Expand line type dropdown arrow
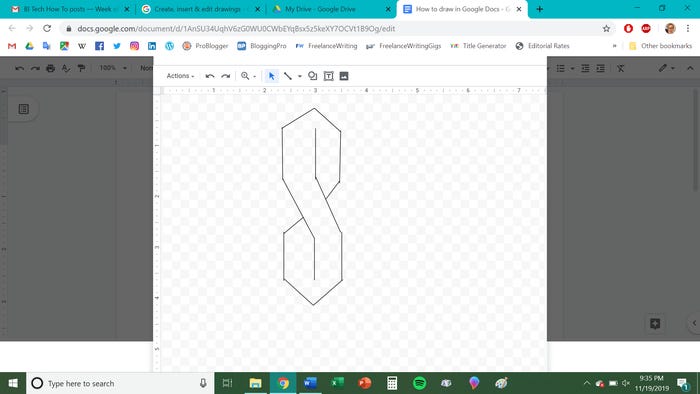Viewport: 700px width, 394px height. pyautogui.click(x=300, y=76)
